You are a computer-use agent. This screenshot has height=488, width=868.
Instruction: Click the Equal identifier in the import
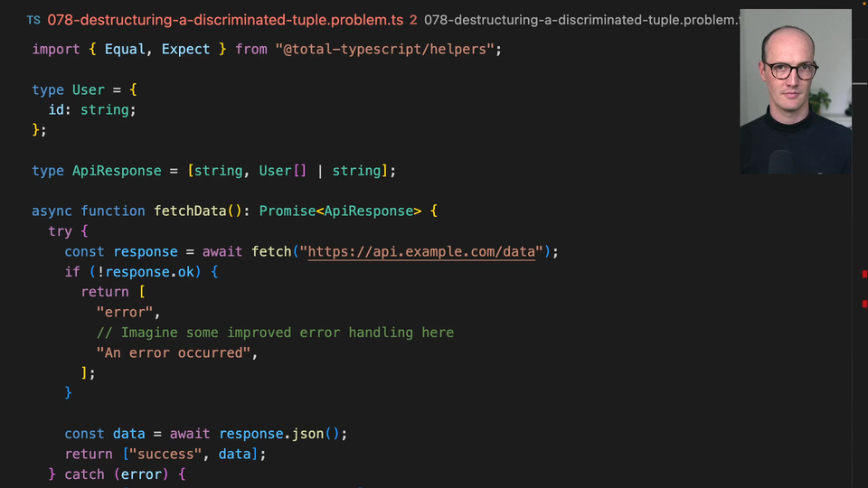(x=125, y=49)
